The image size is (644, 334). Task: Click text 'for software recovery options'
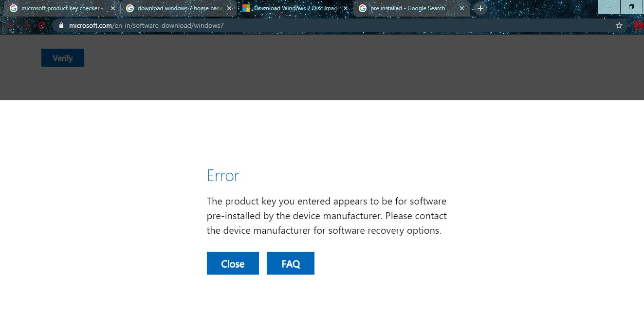coord(377,230)
